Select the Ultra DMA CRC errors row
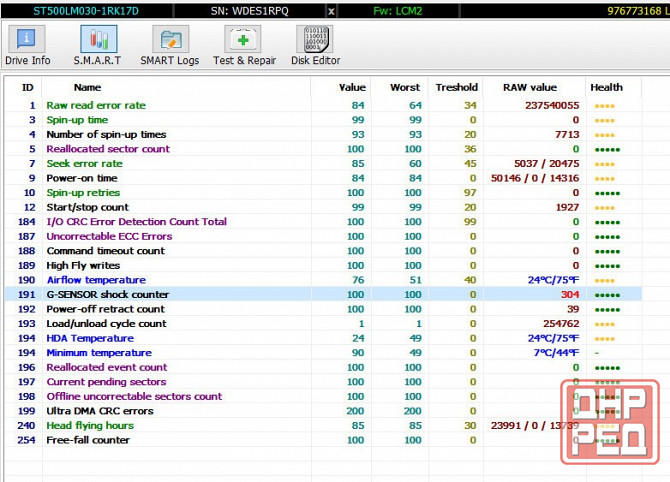This screenshot has height=482, width=670. point(323,410)
